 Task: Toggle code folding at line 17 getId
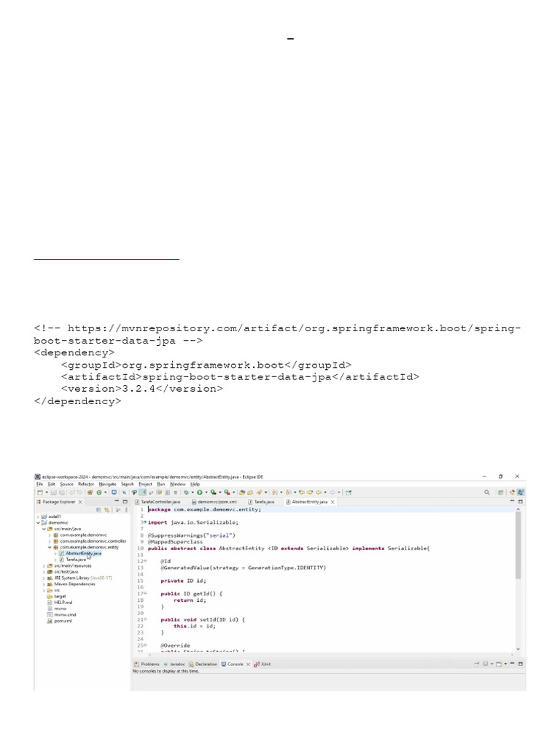(x=145, y=594)
